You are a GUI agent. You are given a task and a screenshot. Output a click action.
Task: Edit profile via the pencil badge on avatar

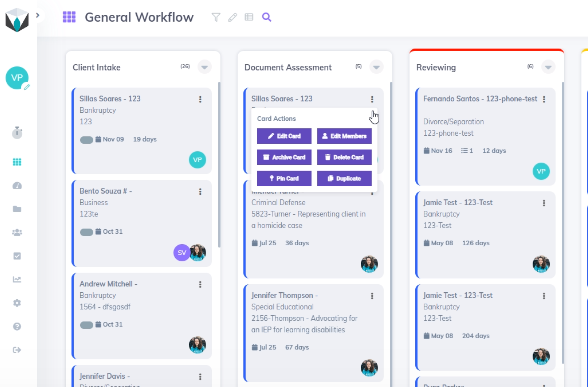26,87
